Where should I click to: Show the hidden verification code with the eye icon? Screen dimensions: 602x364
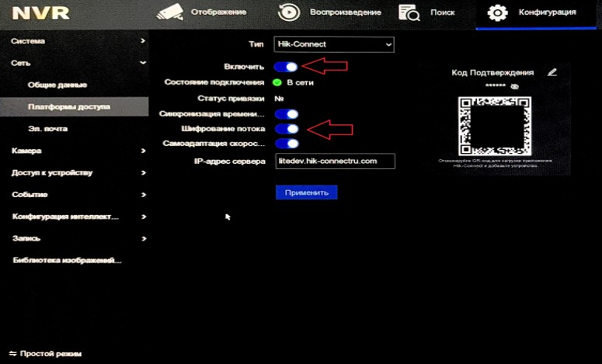[515, 87]
